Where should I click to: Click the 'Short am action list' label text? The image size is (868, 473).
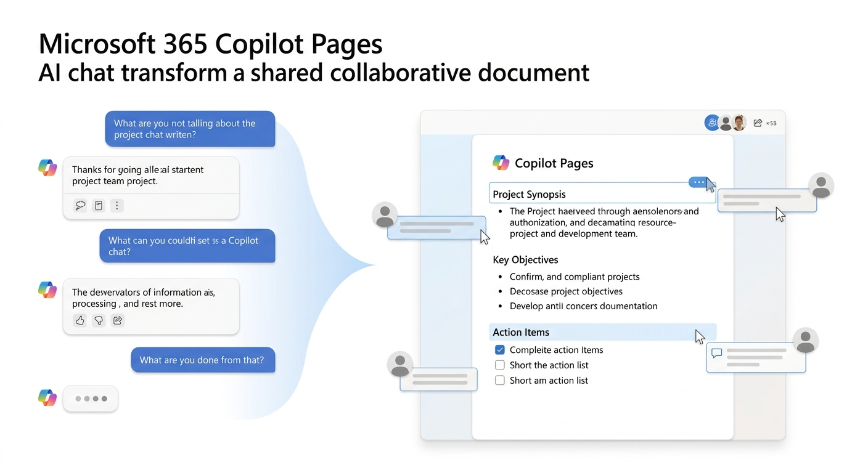pos(549,381)
